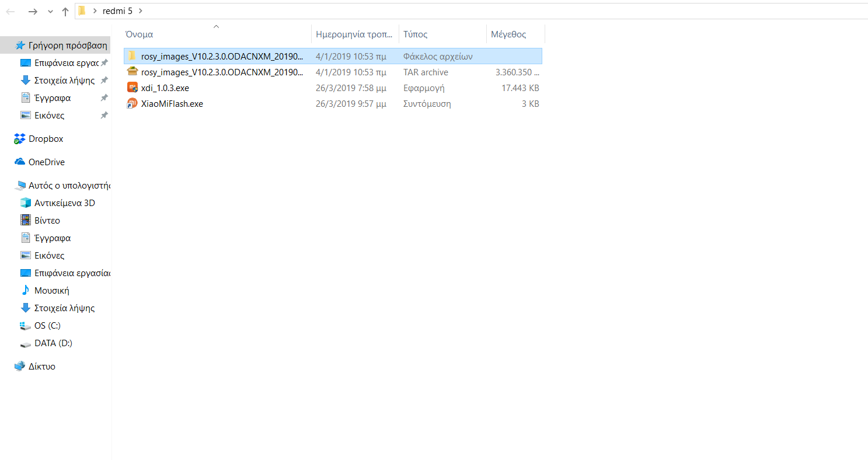Go forward with the forward arrow
Image resolution: width=868 pixels, height=460 pixels.
click(x=33, y=11)
